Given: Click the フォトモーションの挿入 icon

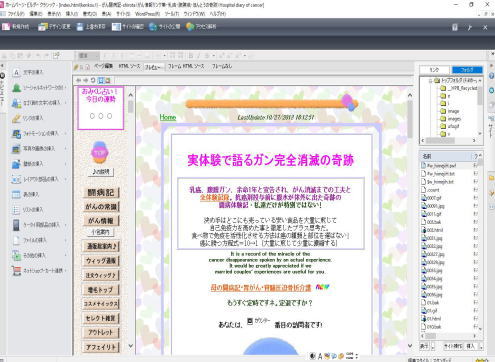Looking at the screenshot, I should [16, 133].
